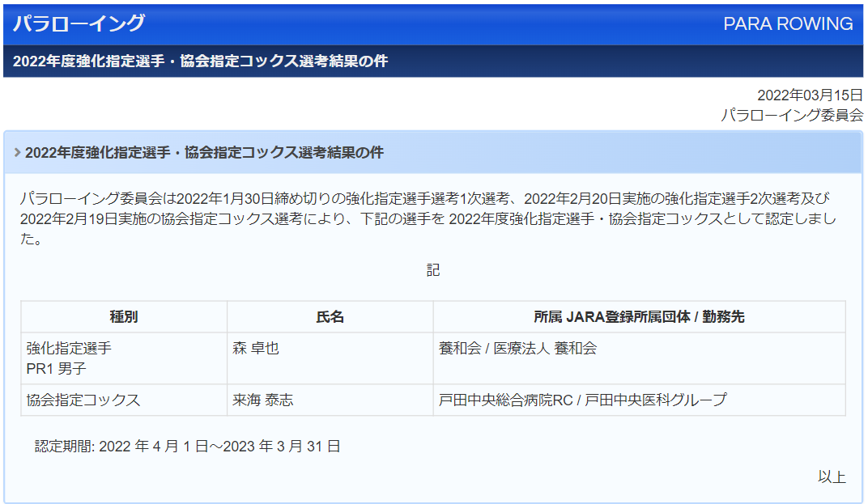This screenshot has height=504, width=868.
Task: Click the name 森 卓也
Action: (256, 349)
